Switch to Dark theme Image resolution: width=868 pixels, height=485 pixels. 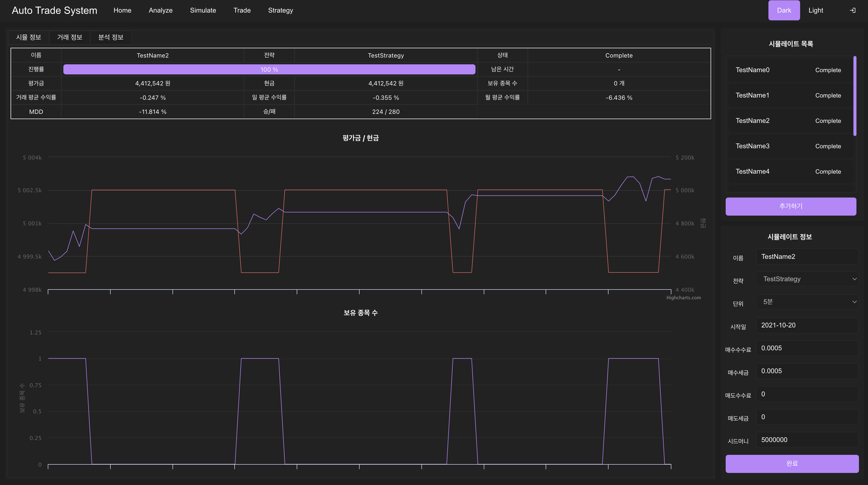tap(784, 11)
